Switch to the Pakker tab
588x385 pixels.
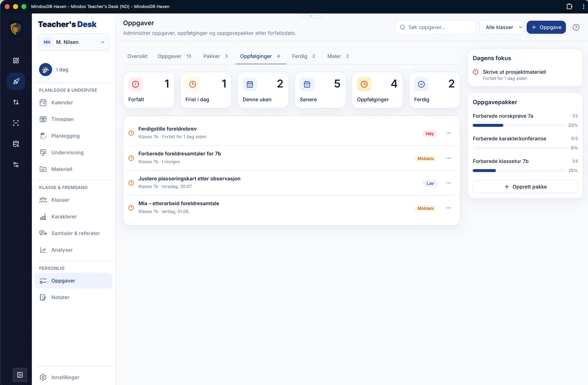click(216, 56)
